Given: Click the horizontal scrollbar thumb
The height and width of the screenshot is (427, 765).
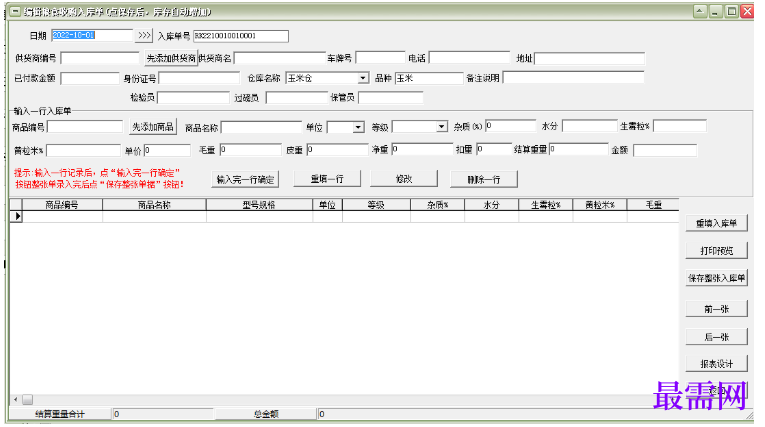Looking at the screenshot, I should (27, 400).
